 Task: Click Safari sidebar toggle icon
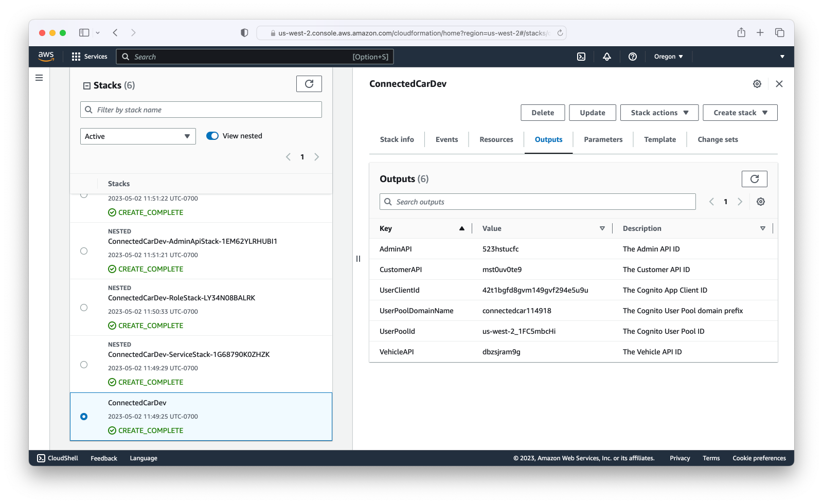pos(84,33)
